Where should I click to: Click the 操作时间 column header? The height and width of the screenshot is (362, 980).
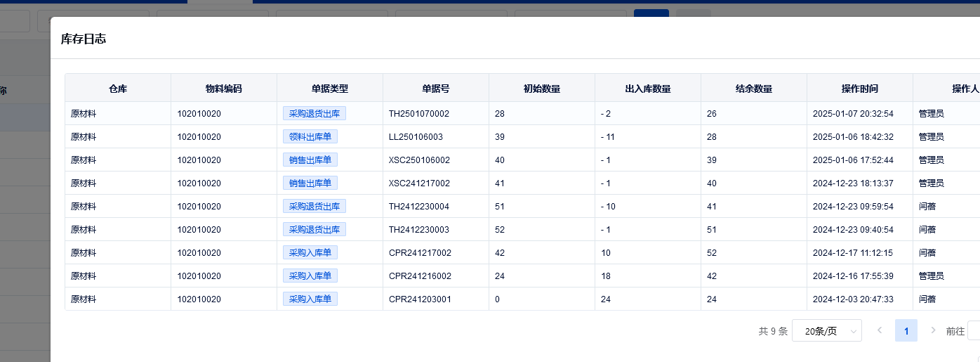(859, 89)
